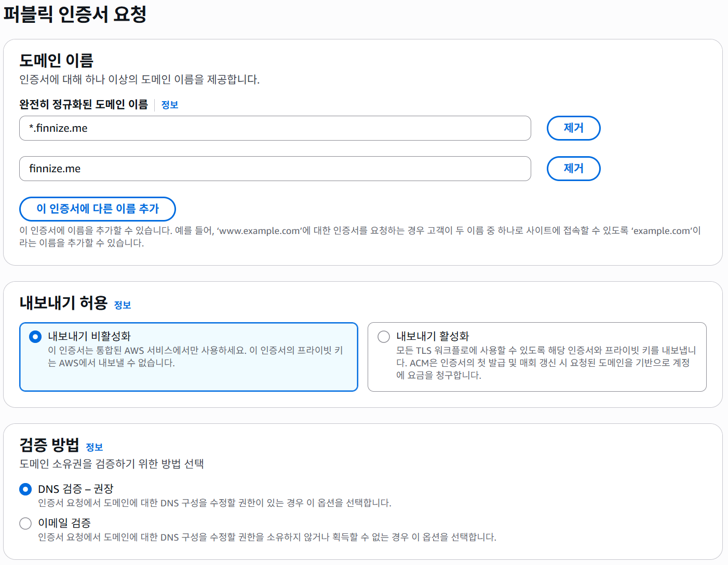Click the 이 인증서에 다른 이름 추가 button

click(x=97, y=209)
